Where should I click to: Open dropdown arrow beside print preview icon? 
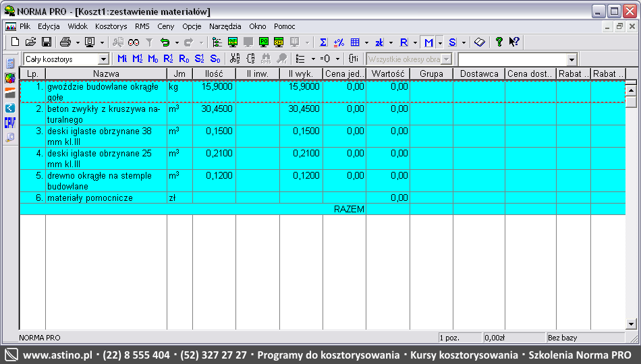102,42
